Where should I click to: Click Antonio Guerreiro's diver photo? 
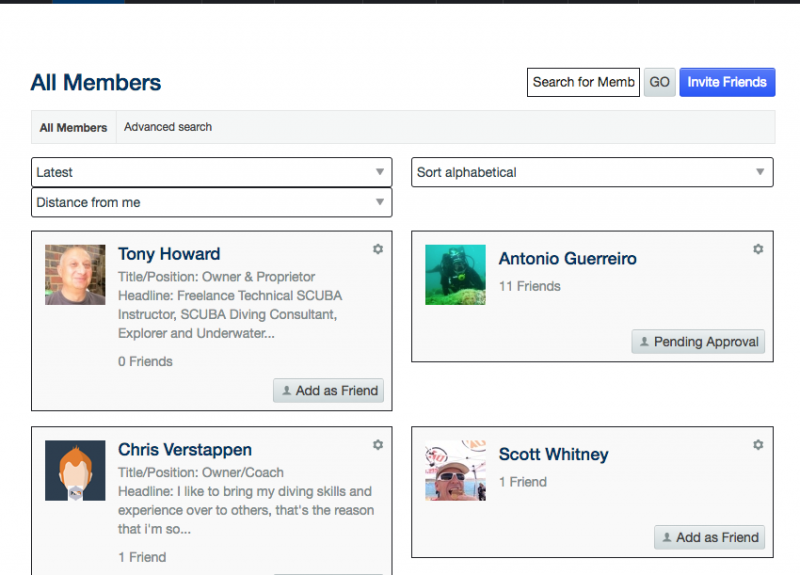[x=456, y=274]
